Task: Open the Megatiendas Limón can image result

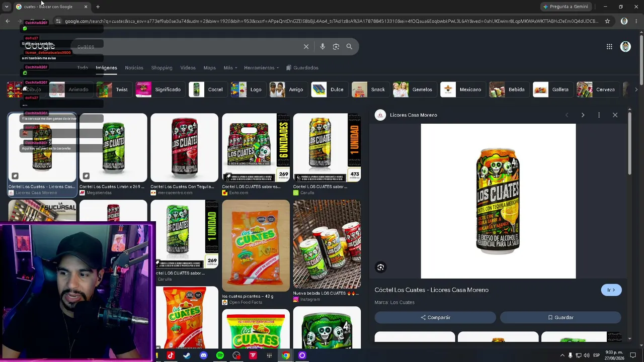Action: [x=113, y=147]
